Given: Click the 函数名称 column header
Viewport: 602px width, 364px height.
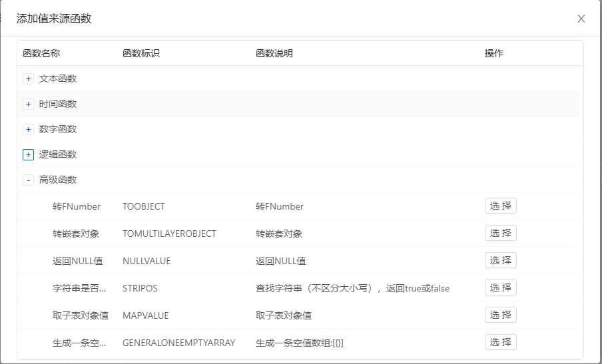Looking at the screenshot, I should pyautogui.click(x=41, y=53).
